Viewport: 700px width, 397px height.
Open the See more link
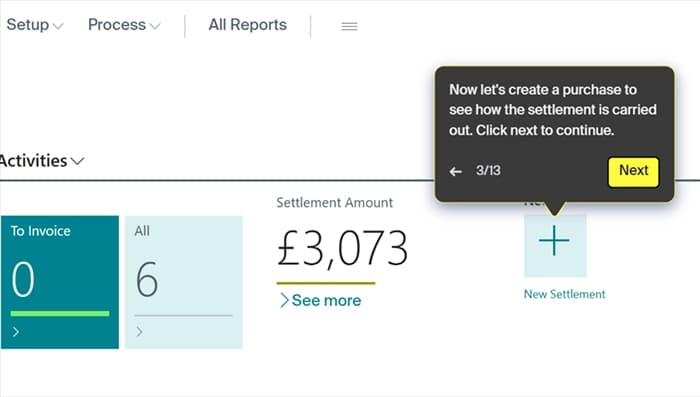coord(326,301)
